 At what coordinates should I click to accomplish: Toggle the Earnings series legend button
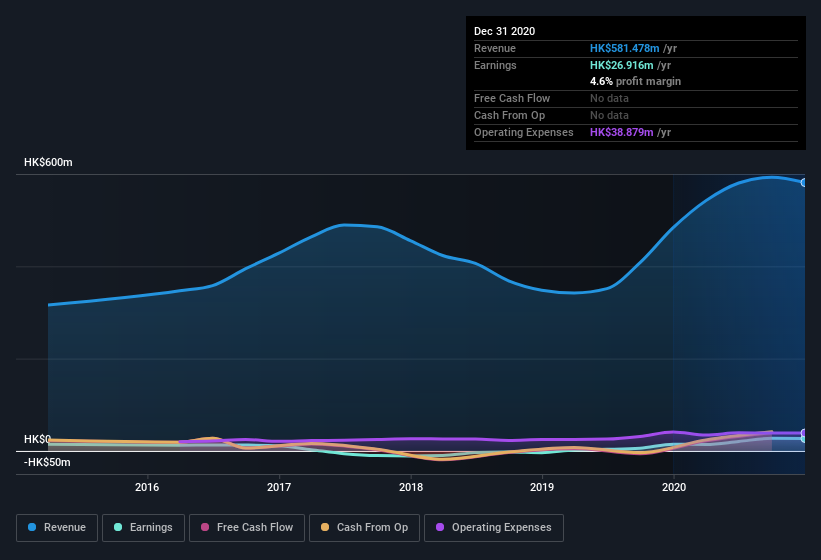pos(143,528)
